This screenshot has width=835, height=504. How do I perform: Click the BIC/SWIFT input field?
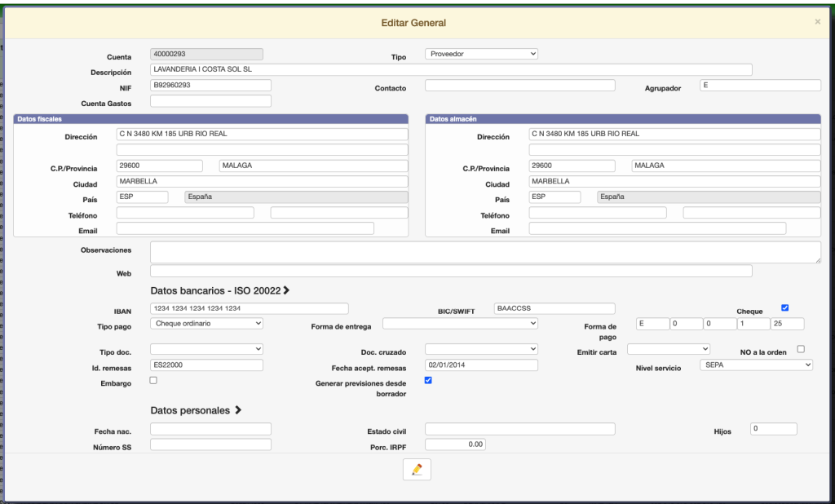click(x=554, y=308)
